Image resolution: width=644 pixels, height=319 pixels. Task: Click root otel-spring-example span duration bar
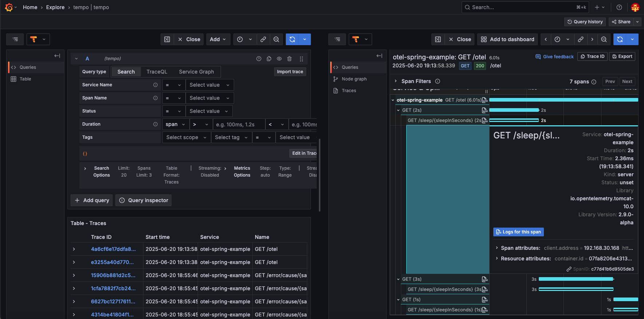(564, 100)
